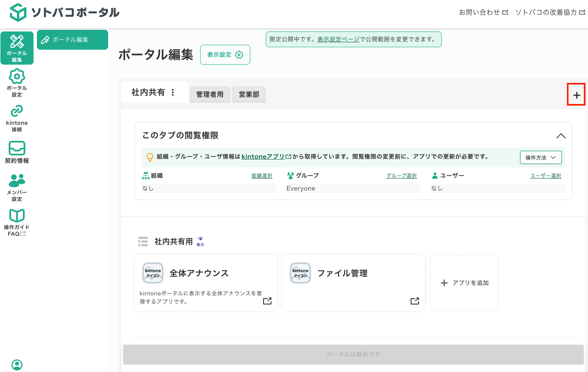Open the 操作方法 dropdown
588x372 pixels.
[x=540, y=157]
